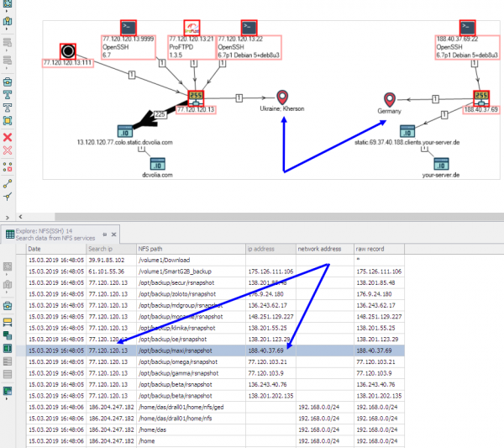Click the 188.40.37.69 host node icon
This screenshot has height=448, width=504.
481,98
